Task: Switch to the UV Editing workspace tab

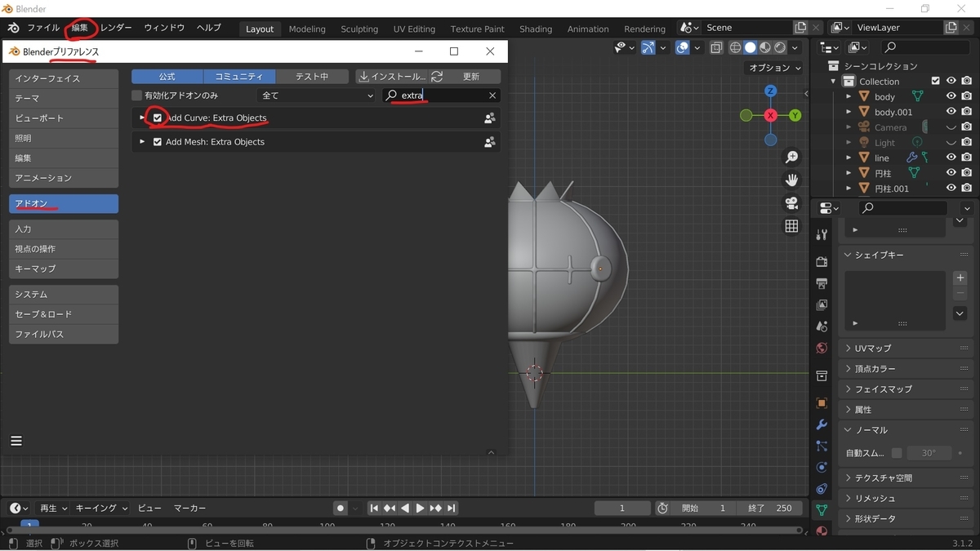Action: click(x=414, y=29)
